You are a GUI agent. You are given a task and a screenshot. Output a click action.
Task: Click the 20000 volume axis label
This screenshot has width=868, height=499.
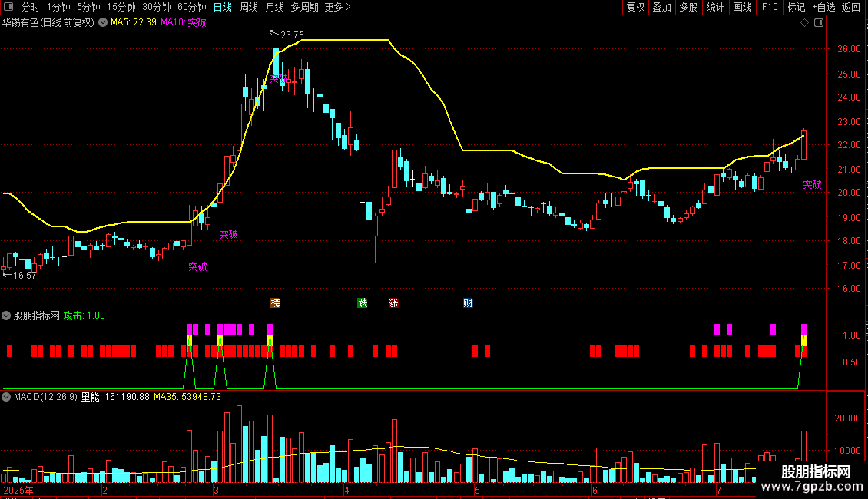pyautogui.click(x=847, y=418)
